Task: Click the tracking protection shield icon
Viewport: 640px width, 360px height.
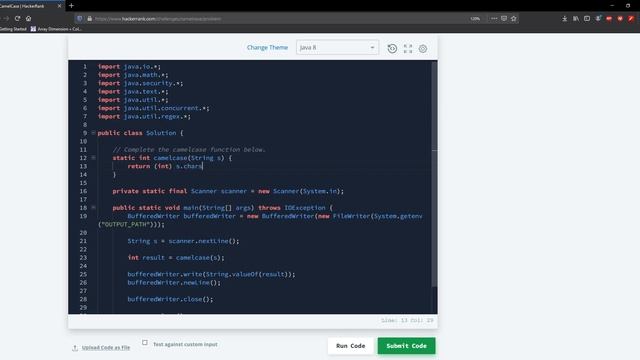Action: coord(80,18)
